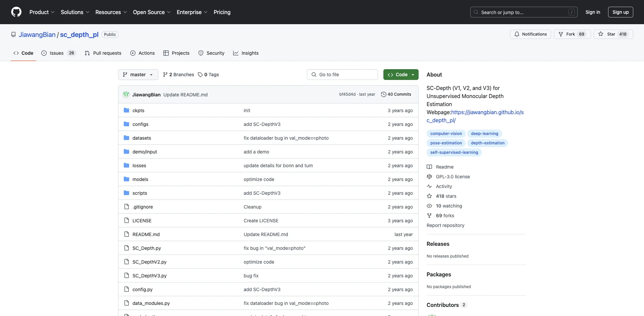The width and height of the screenshot is (644, 316).
Task: Click the configs folder icon
Action: click(126, 124)
